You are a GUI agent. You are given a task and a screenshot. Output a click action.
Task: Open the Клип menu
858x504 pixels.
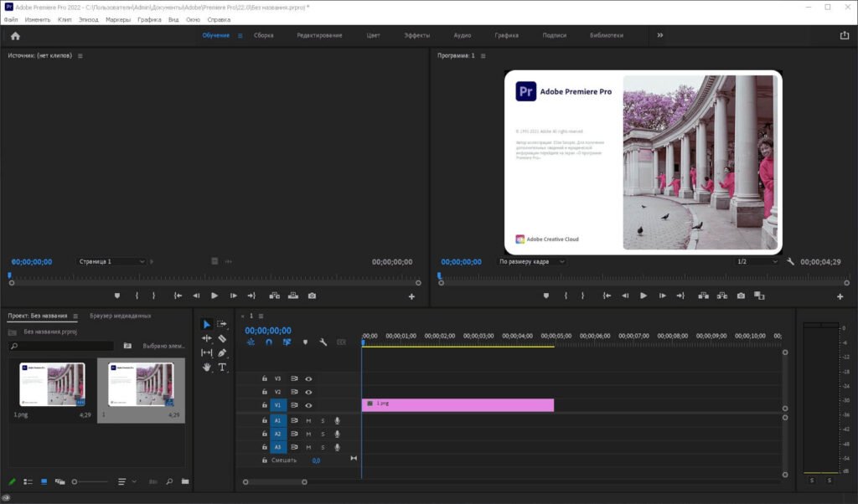[65, 20]
